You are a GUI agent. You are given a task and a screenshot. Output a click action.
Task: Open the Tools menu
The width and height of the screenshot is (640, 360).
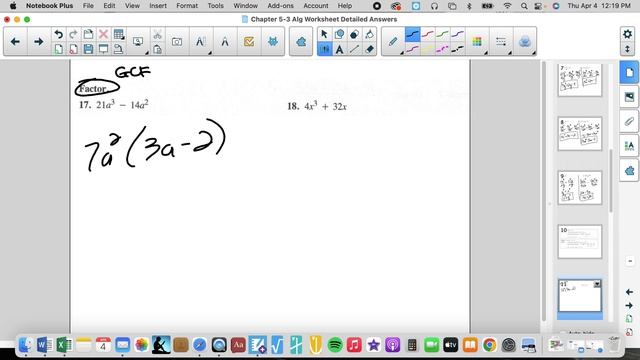tap(216, 6)
